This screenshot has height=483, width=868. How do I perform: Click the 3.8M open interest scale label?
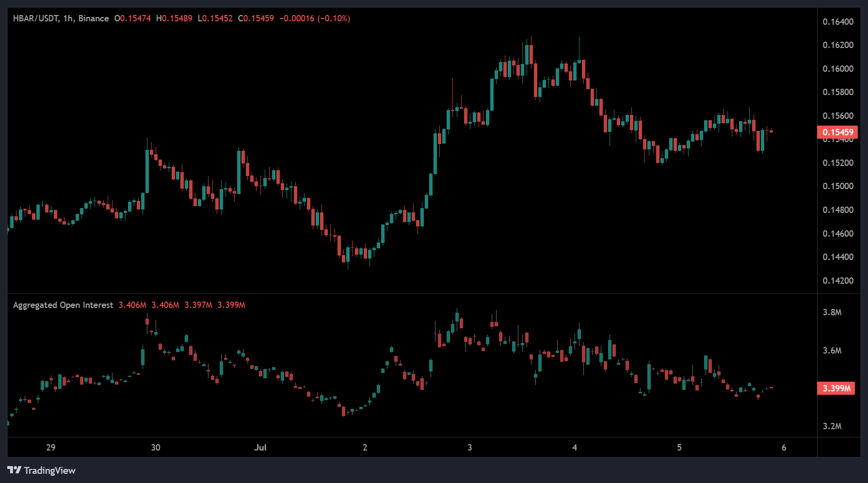pyautogui.click(x=832, y=312)
